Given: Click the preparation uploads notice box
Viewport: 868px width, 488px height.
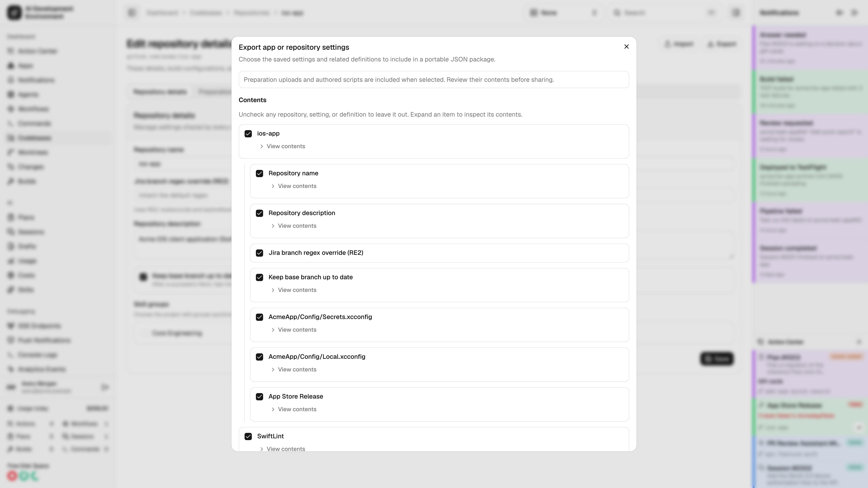Looking at the screenshot, I should click(x=434, y=80).
